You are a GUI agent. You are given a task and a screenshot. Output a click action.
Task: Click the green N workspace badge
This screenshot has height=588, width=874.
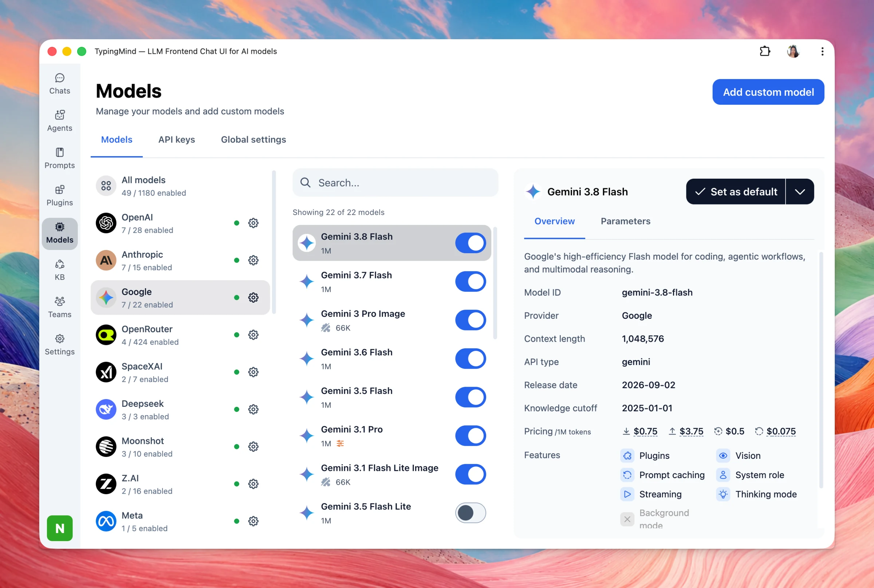[60, 528]
